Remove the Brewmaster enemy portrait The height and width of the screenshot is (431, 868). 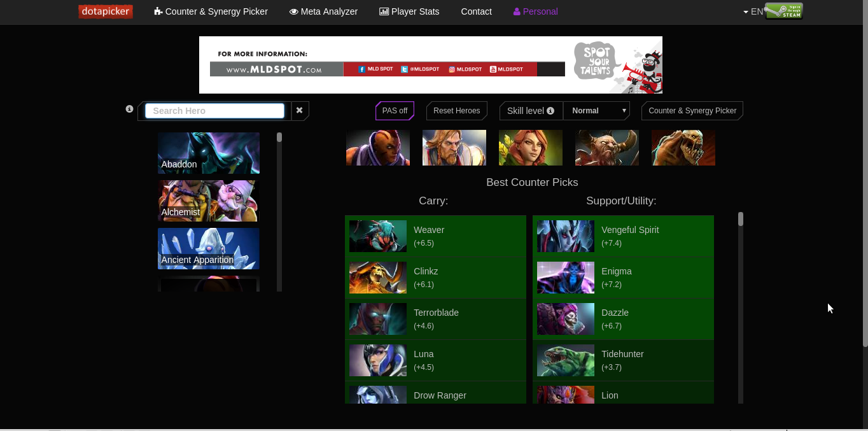coord(607,148)
